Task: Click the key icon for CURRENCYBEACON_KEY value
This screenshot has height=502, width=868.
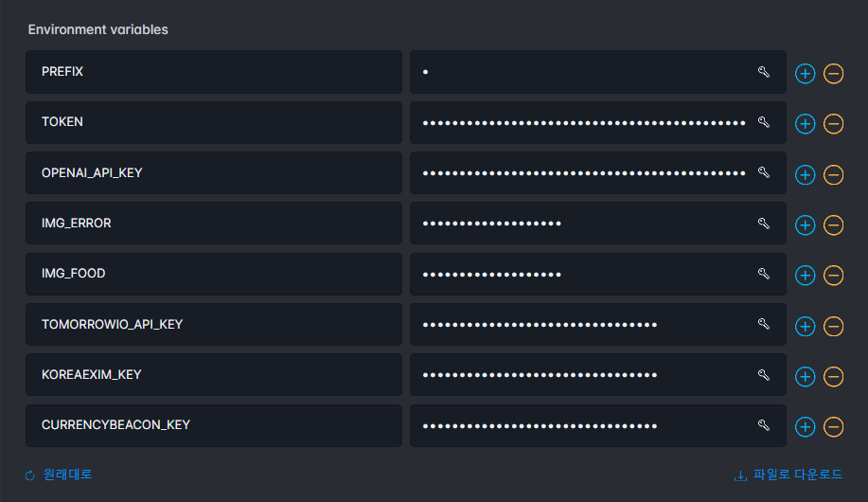Action: coord(764,425)
